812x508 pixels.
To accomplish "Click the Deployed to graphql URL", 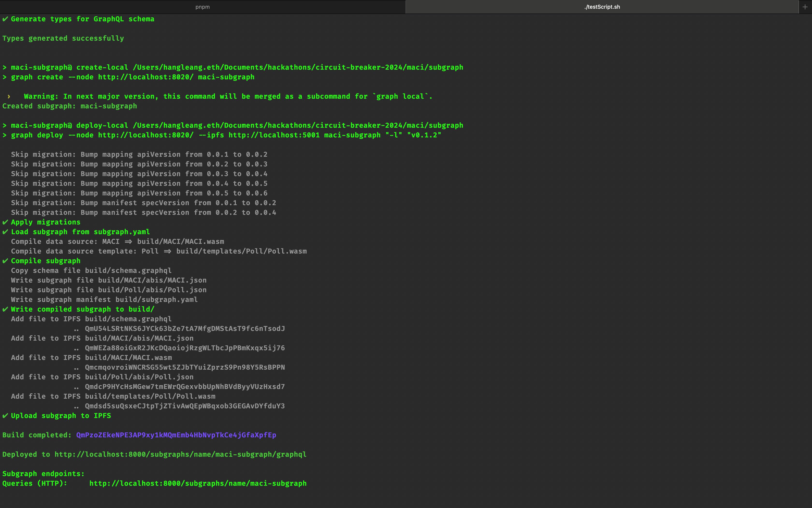I will [181, 454].
